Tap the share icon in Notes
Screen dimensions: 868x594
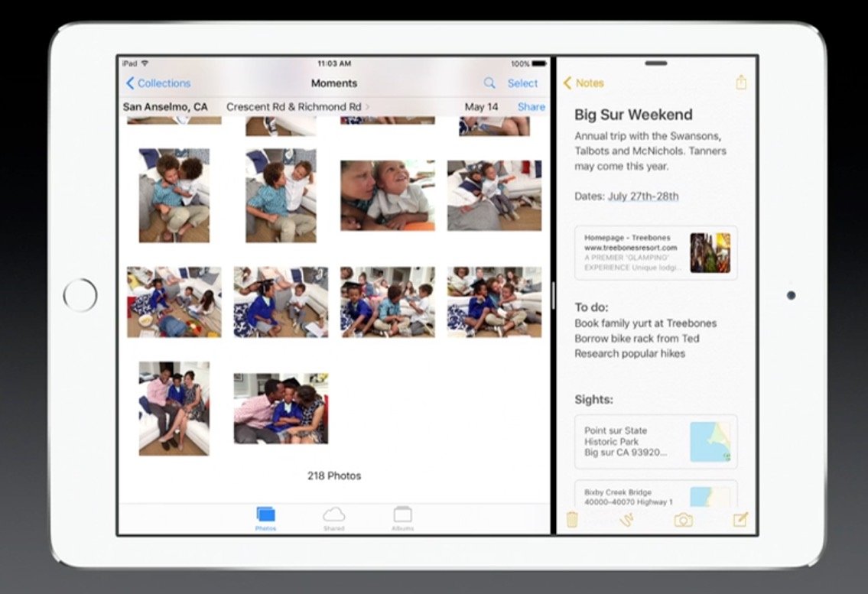741,83
